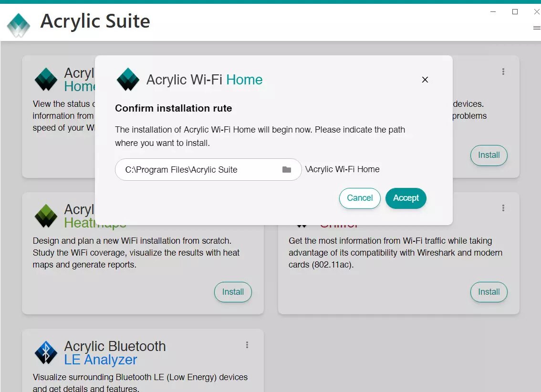This screenshot has height=392, width=541.
Task: Maximize the Acrylic Suite window
Action: pyautogui.click(x=515, y=12)
